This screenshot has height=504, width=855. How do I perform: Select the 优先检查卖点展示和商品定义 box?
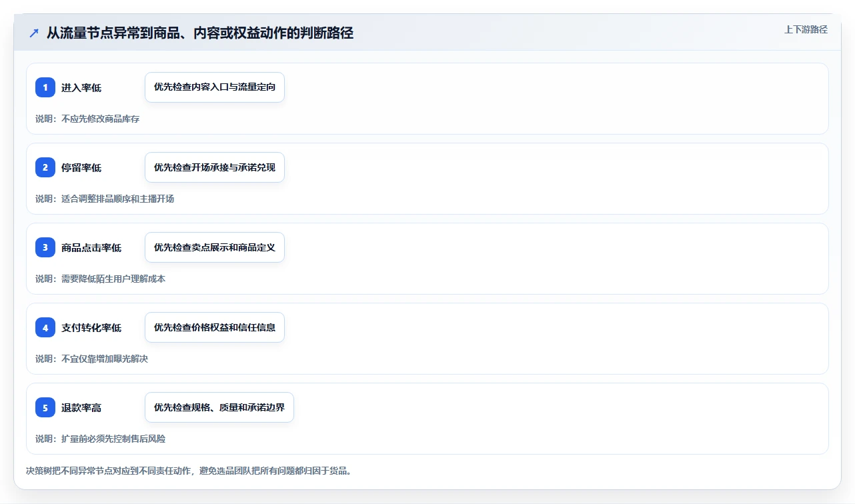coord(215,247)
